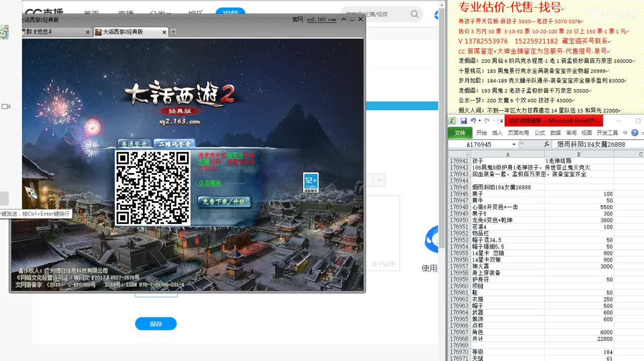The height and width of the screenshot is (361, 644).
Task: Collapse game window with up-arrow icon
Action: 344,20
